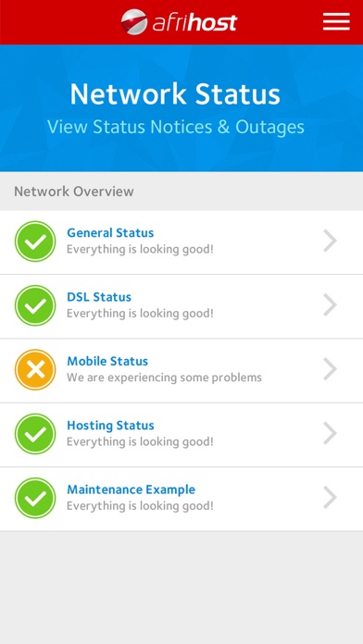Image resolution: width=363 pixels, height=644 pixels.
Task: Click the green check icon for General Status
Action: click(35, 241)
